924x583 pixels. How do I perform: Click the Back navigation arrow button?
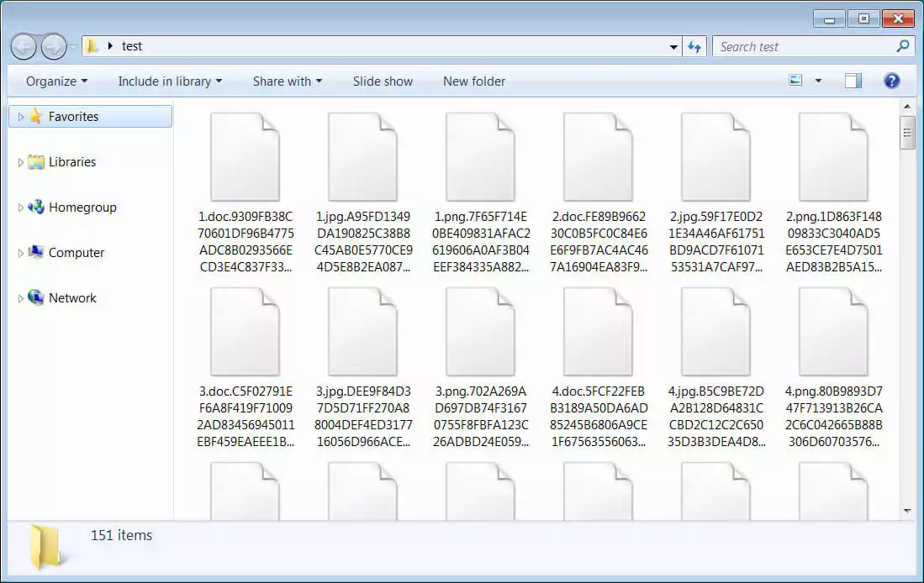[x=24, y=46]
